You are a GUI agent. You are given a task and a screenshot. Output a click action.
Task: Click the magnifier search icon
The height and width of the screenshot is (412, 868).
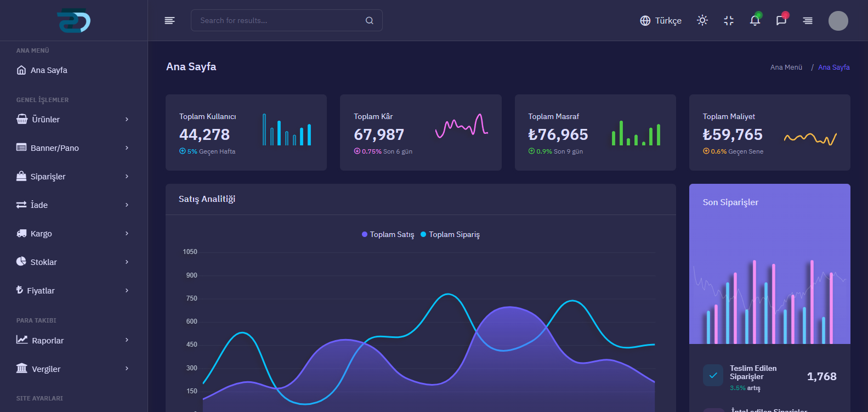point(370,21)
